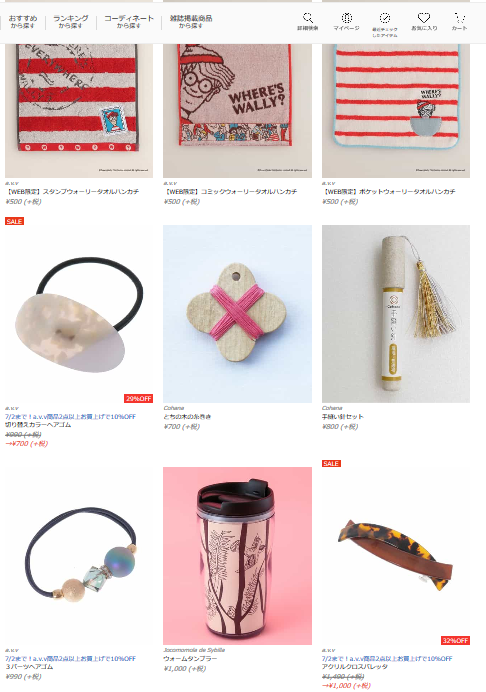
Task: Click the 32%OFF badge on the barrette
Action: coord(455,640)
